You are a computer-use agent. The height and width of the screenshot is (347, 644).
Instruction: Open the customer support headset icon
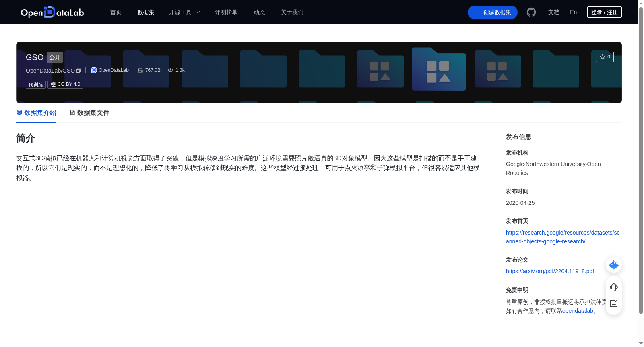coord(614,287)
